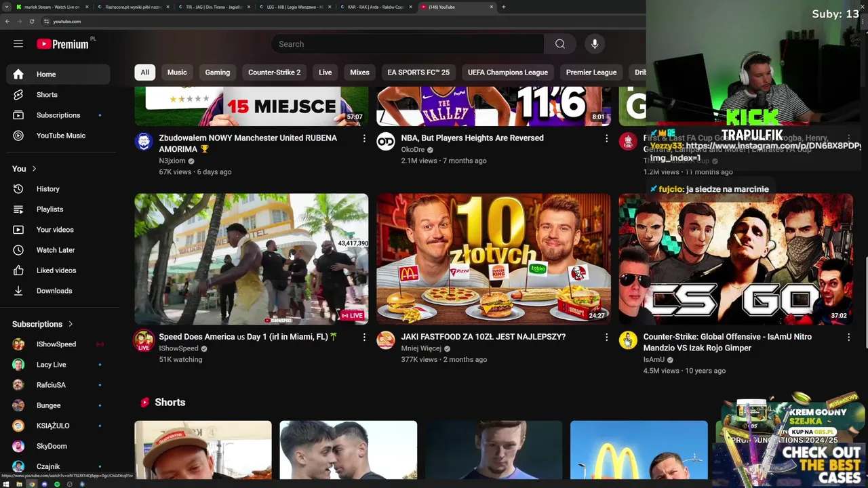This screenshot has height=488, width=868.
Task: Open options for JAKI FASTFOOD video
Action: pyautogui.click(x=606, y=337)
